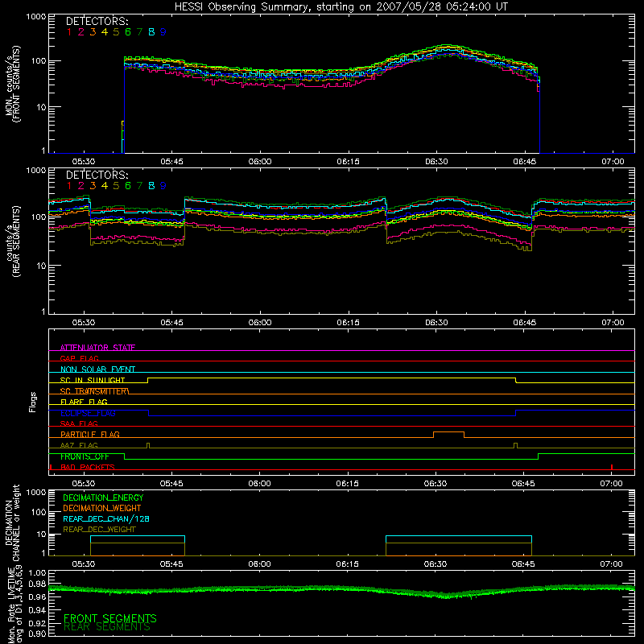Click the raised PARTICLE_FLAG segment near 06:30
Image resolution: width=644 pixels, height=644 pixels.
coord(449,432)
